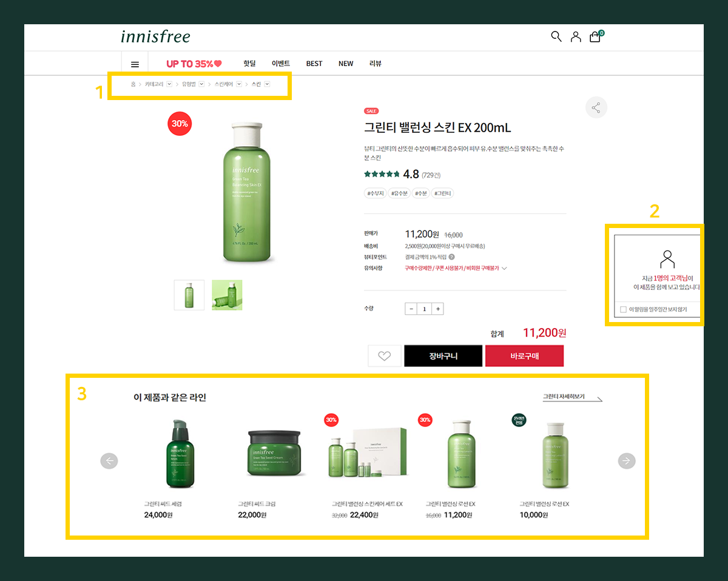
Task: Open the 핫딜 menu item
Action: click(x=249, y=64)
